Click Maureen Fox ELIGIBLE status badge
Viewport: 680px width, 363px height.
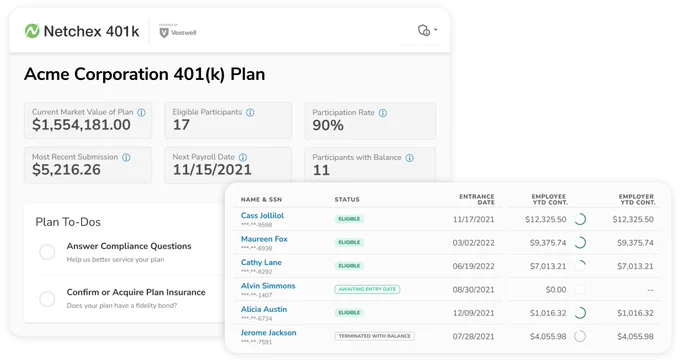coord(349,242)
